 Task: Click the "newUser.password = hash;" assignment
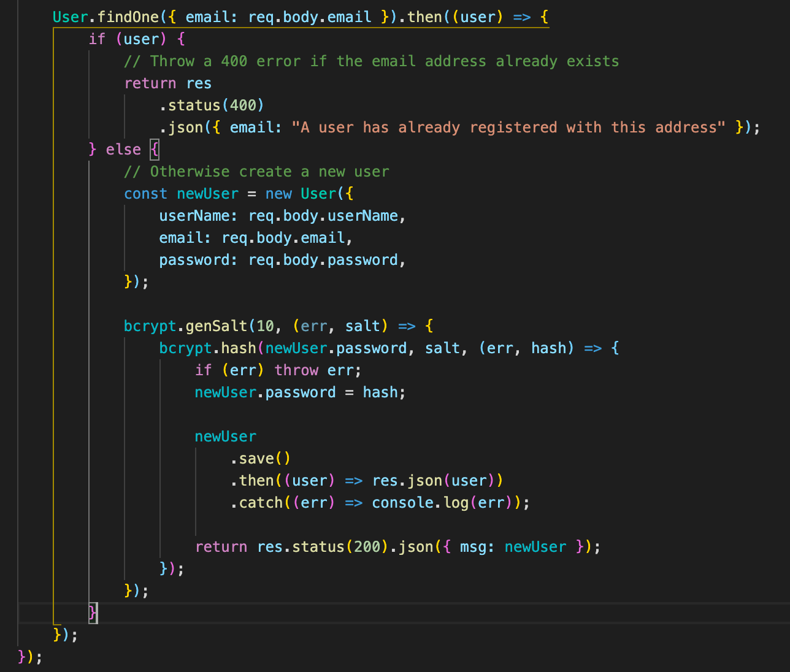click(301, 392)
